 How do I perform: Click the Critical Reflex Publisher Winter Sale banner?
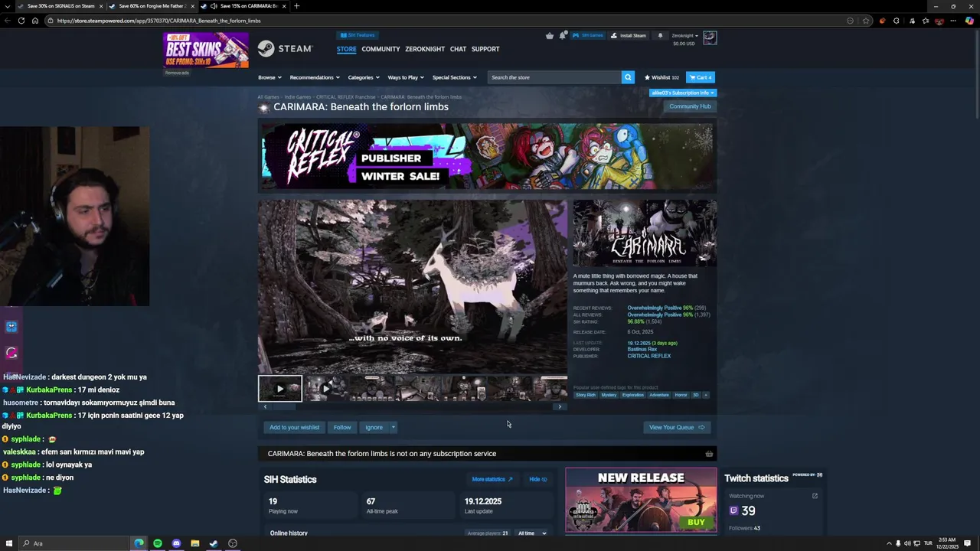click(x=487, y=156)
